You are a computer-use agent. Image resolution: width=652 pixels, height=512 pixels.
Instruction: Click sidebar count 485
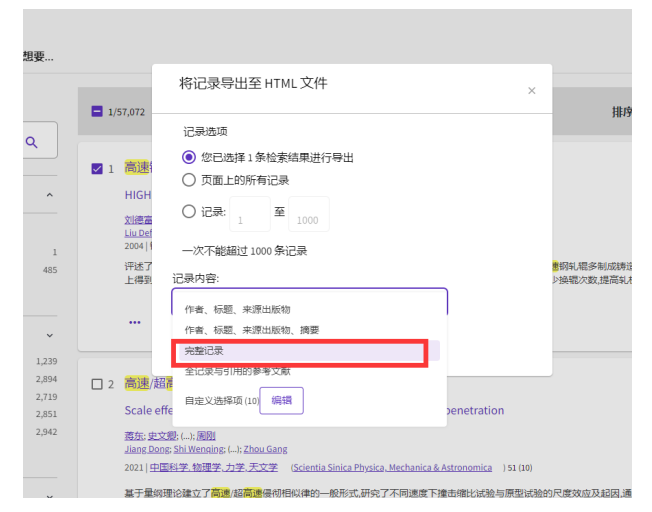pos(50,270)
